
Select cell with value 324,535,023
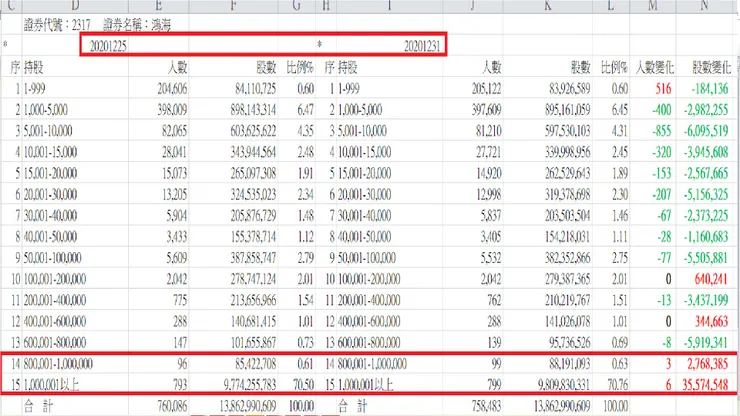point(253,195)
